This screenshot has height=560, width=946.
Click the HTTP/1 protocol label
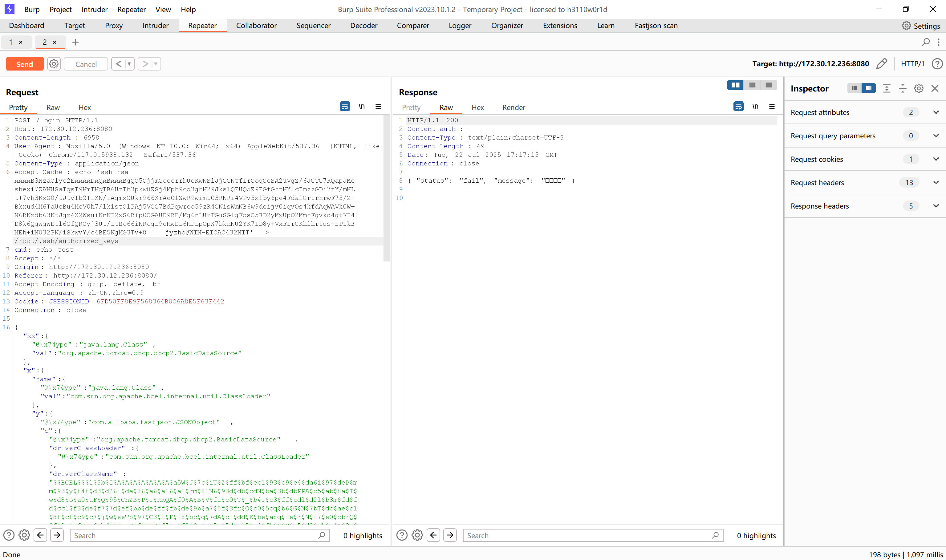(912, 64)
